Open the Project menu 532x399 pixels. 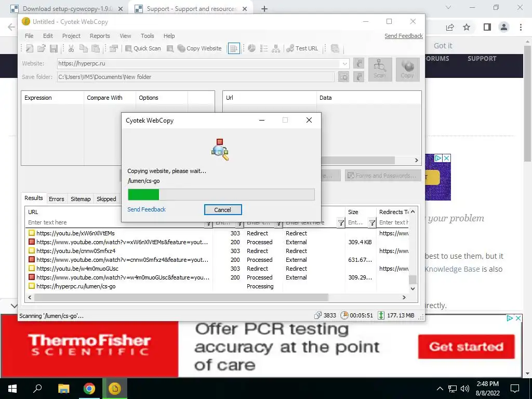(x=71, y=36)
